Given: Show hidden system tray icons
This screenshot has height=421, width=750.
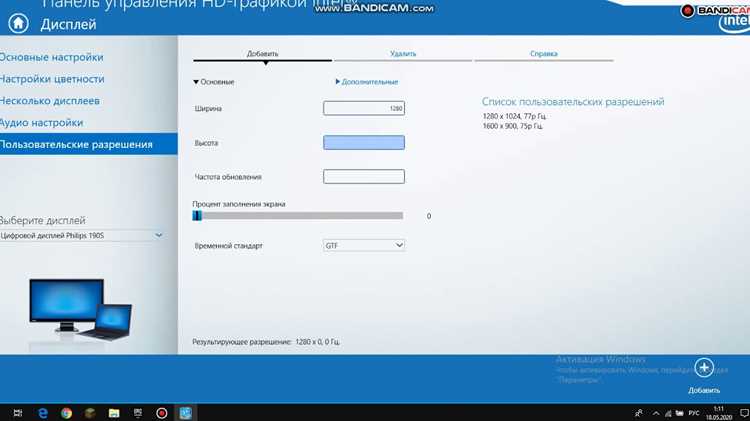Looking at the screenshot, I should tap(656, 413).
